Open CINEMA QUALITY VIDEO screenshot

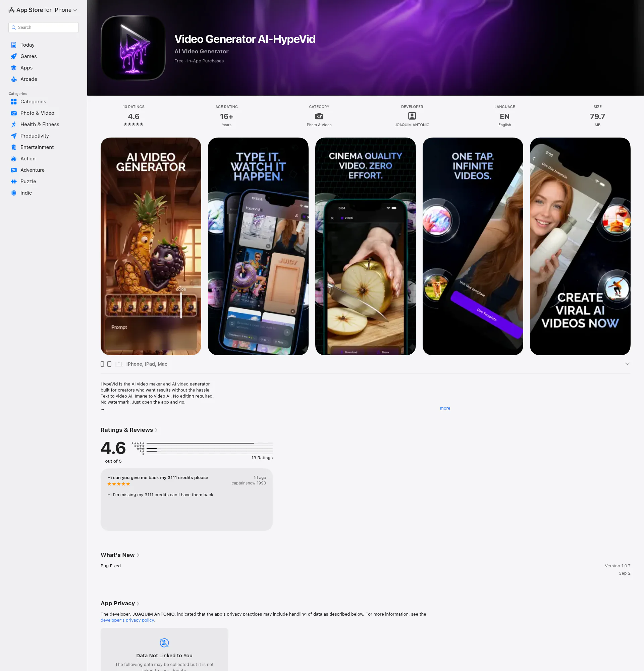(x=366, y=247)
